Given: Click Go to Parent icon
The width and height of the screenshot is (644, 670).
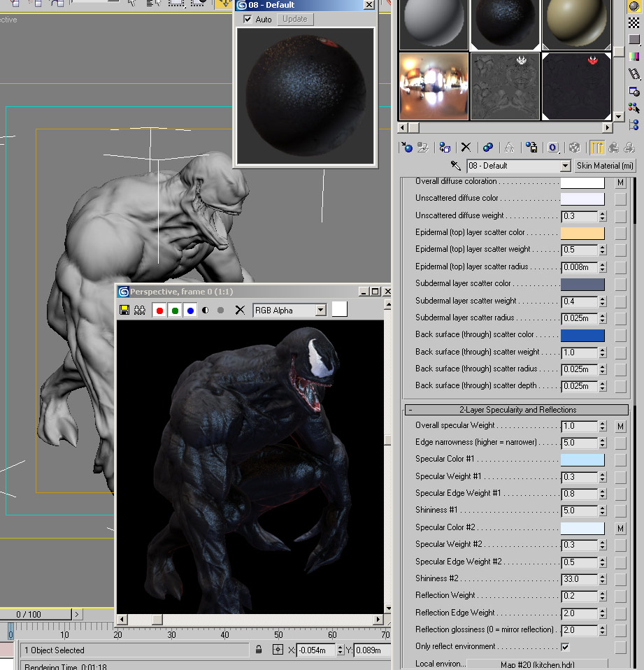Looking at the screenshot, I should coord(614,148).
